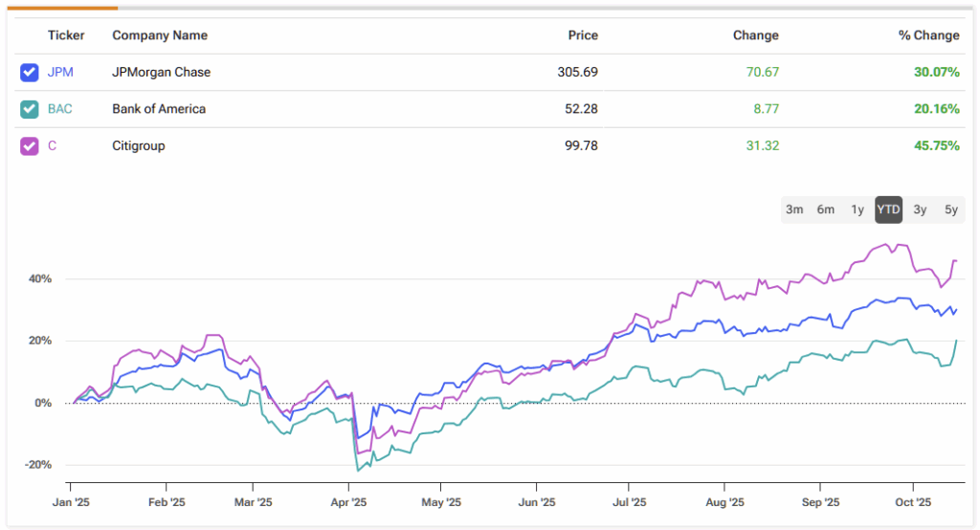Select the 3m time range

[794, 210]
